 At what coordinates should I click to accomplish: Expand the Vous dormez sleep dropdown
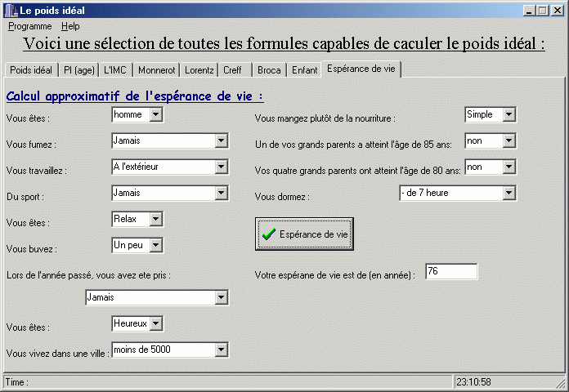pyautogui.click(x=509, y=194)
